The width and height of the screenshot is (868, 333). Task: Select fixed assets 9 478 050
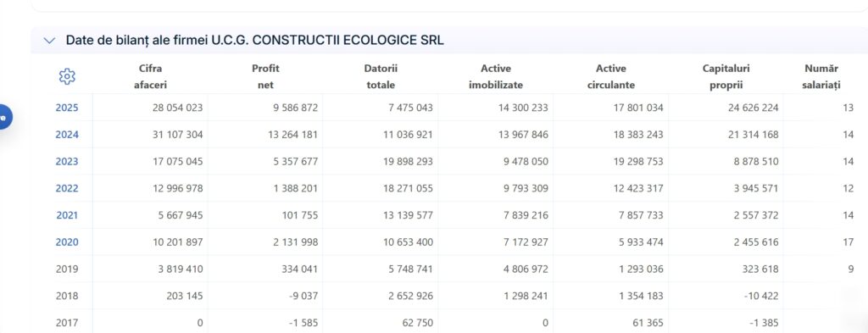pyautogui.click(x=526, y=162)
